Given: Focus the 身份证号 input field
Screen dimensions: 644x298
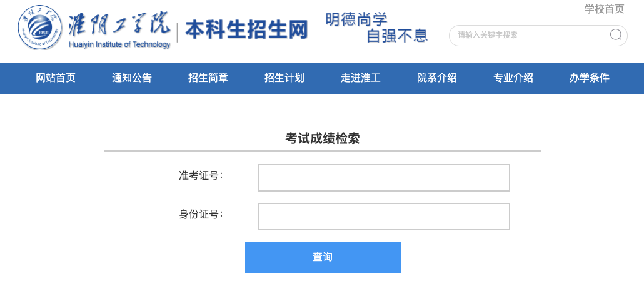Looking at the screenshot, I should pos(384,217).
